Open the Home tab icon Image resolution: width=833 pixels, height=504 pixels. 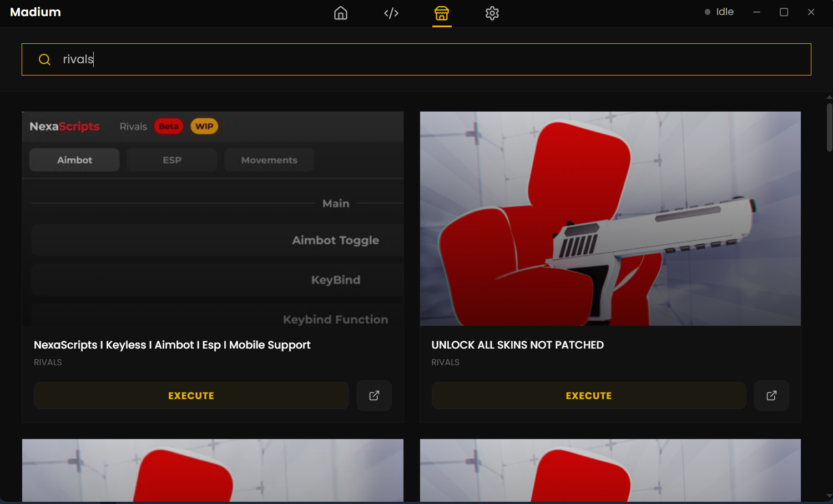341,13
